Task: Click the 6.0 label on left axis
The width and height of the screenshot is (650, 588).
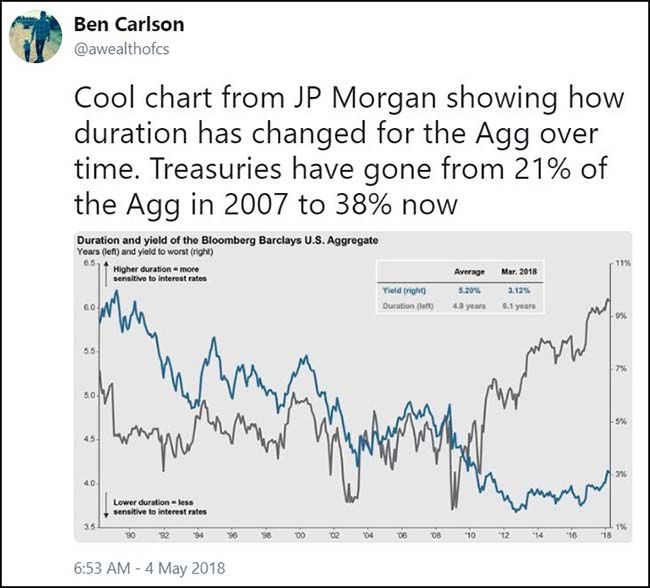Action: click(x=89, y=307)
